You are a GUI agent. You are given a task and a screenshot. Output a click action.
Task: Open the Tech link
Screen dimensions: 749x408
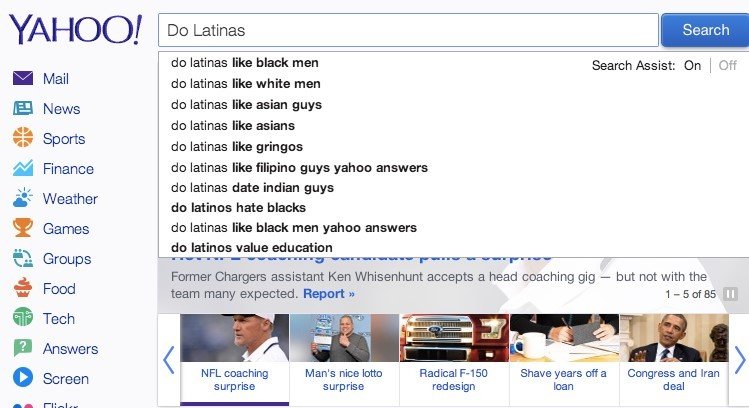(59, 319)
